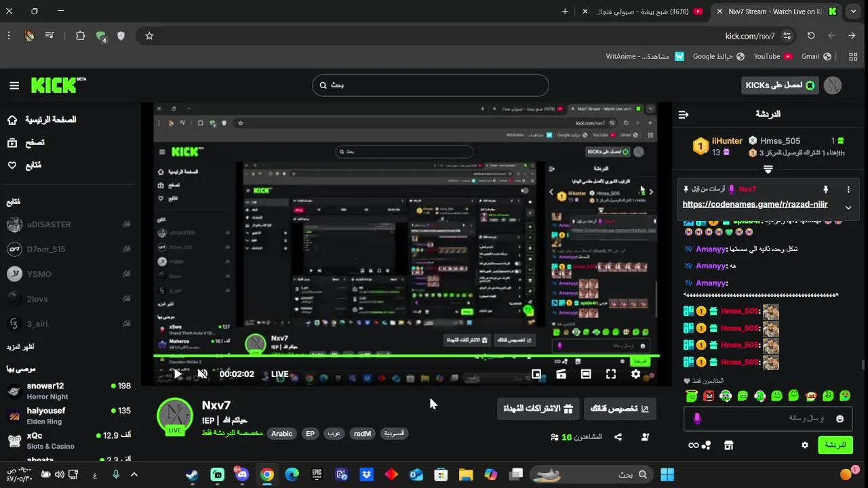Bookmark this page with star icon
Viewport: 868px width, 488px height.
coord(149,36)
